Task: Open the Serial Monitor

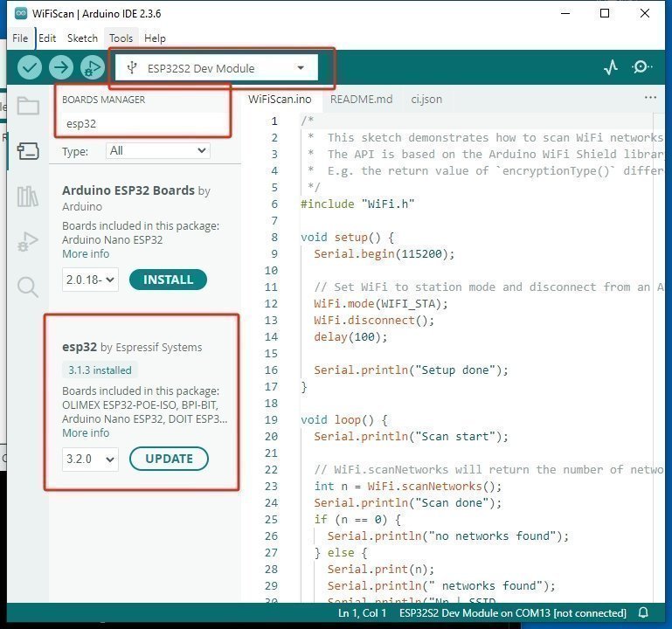Action: coord(642,67)
